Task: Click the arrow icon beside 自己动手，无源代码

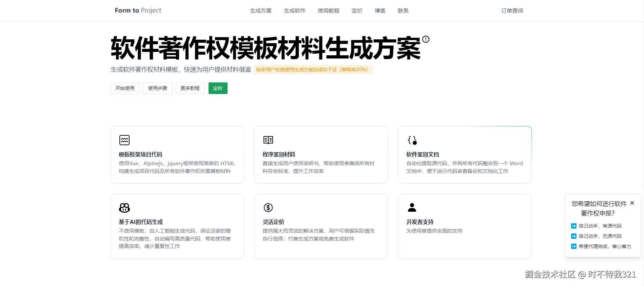Action: click(574, 236)
